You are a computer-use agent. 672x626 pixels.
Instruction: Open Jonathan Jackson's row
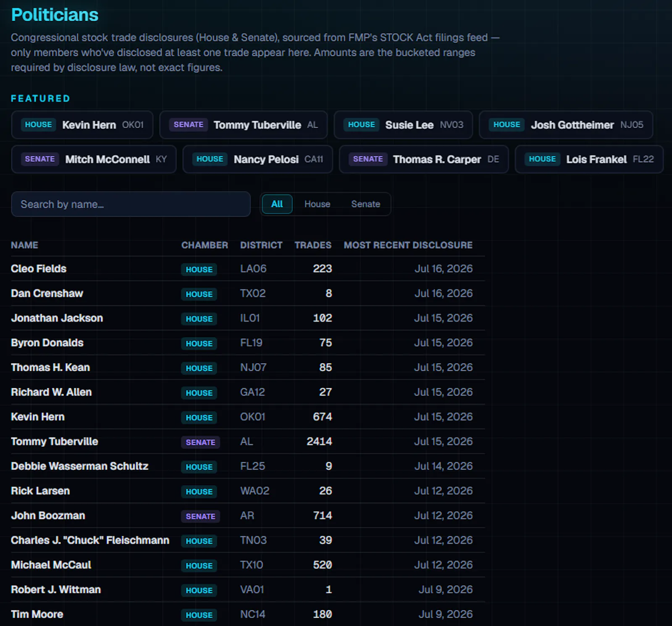[248, 318]
